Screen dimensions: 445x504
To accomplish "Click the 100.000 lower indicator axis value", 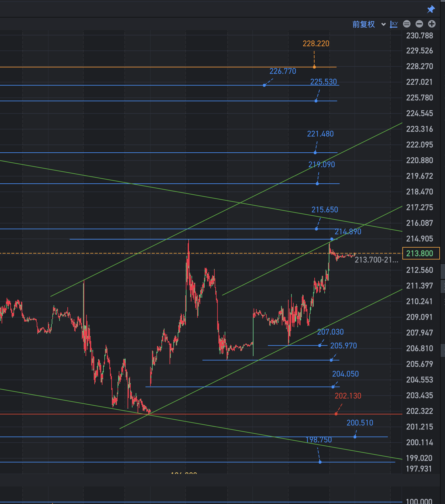I will pyautogui.click(x=419, y=501).
